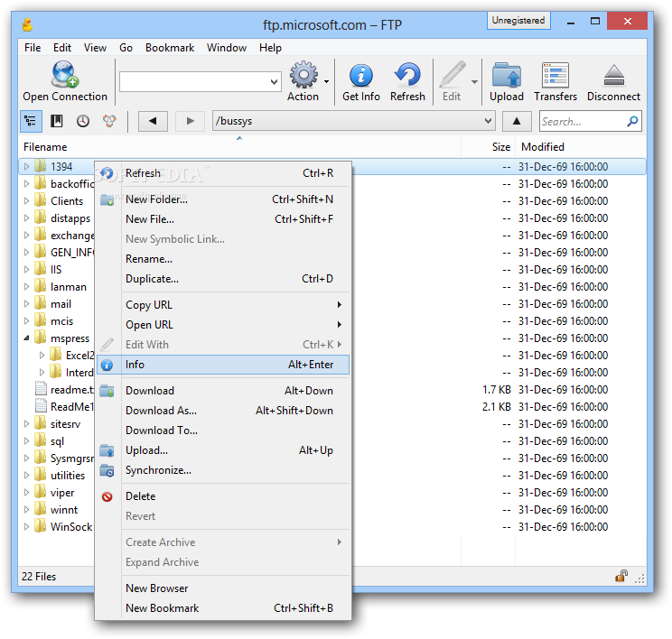Viewport: 672px width, 639px height.
Task: Click the Disconnect eject icon
Action: point(613,76)
